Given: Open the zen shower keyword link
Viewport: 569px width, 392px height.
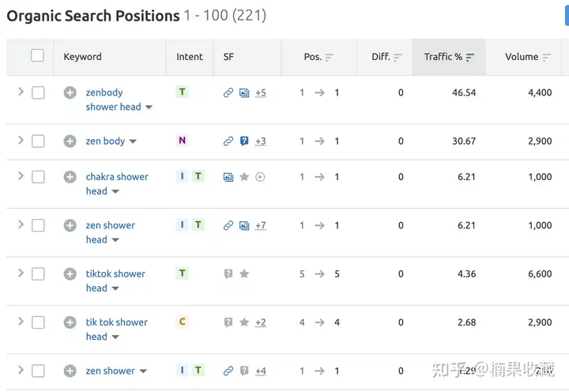Looking at the screenshot, I should (111, 371).
